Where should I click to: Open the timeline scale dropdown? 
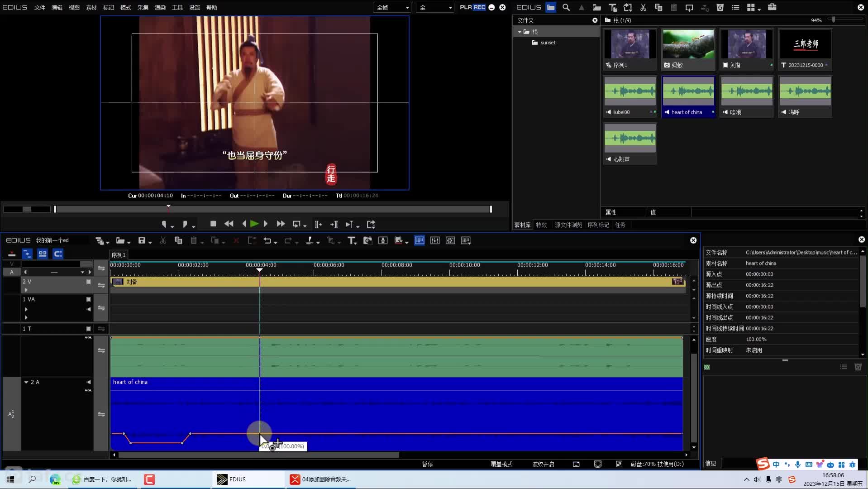point(82,272)
